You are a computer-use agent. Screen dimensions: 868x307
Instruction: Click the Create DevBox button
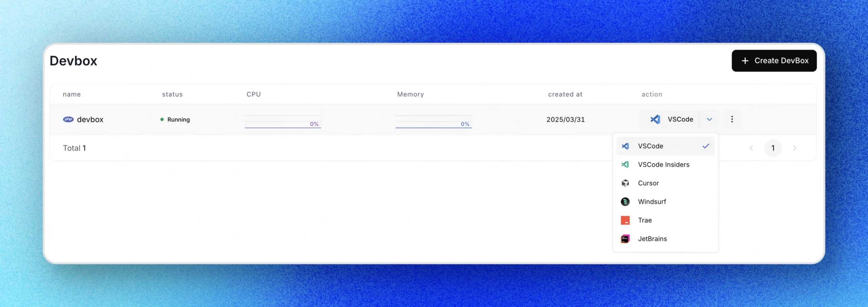coord(774,61)
